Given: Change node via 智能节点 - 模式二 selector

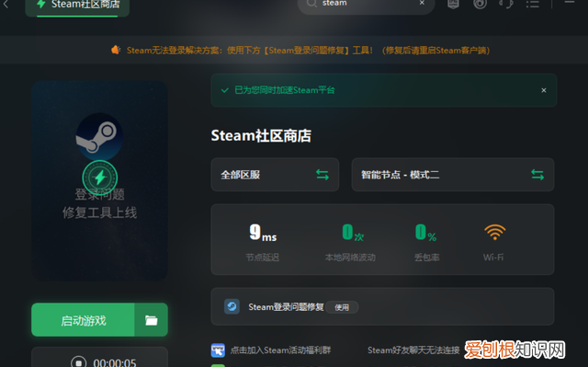Looking at the screenshot, I should tap(453, 175).
